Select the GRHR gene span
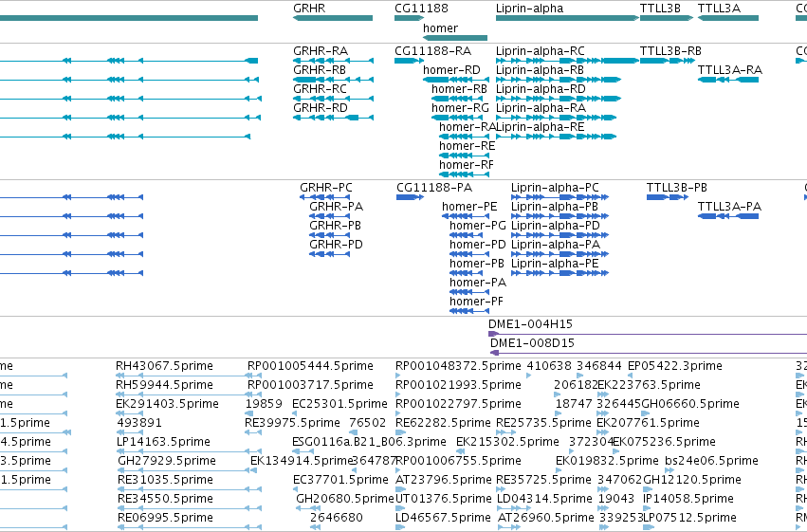Viewport: 807px width, 532px height. coord(333,18)
